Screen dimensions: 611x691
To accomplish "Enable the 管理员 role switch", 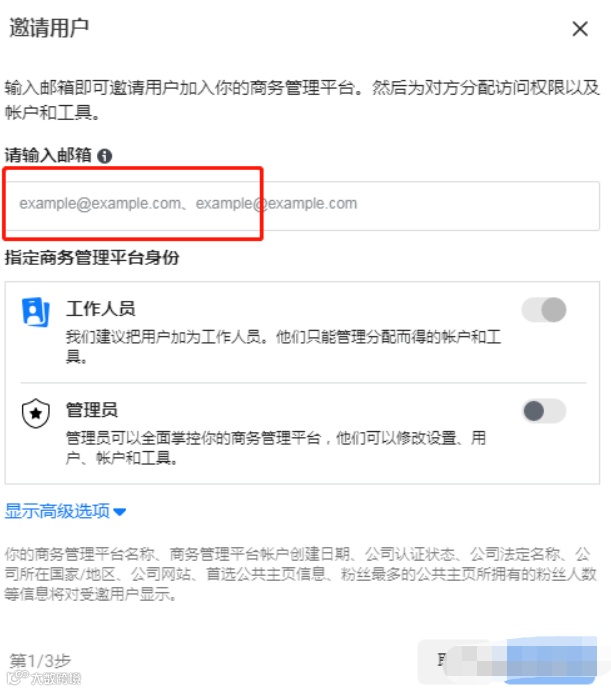I will coord(544,411).
